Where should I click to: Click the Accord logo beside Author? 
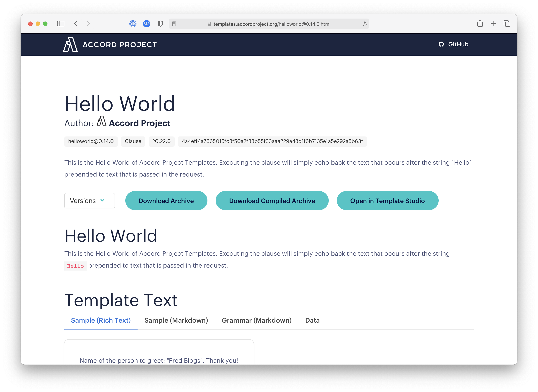pos(101,121)
